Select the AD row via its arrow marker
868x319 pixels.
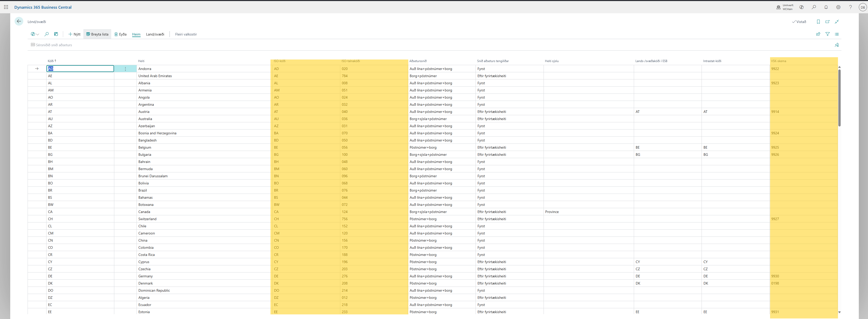click(37, 69)
